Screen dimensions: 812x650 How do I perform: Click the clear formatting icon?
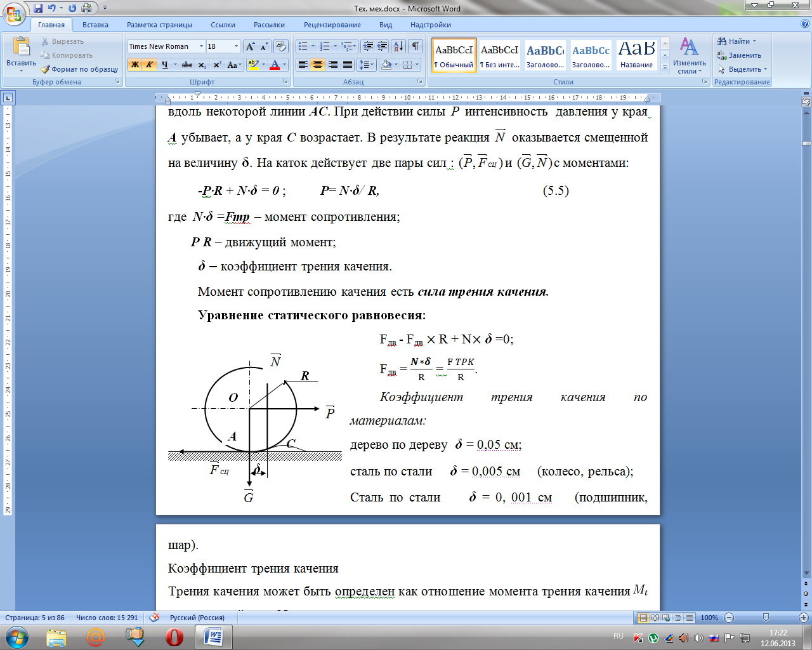tap(282, 46)
